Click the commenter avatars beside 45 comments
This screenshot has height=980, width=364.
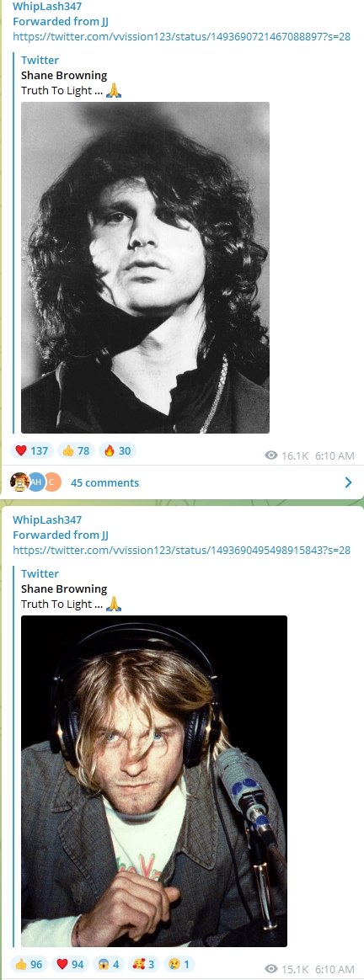pyautogui.click(x=35, y=482)
